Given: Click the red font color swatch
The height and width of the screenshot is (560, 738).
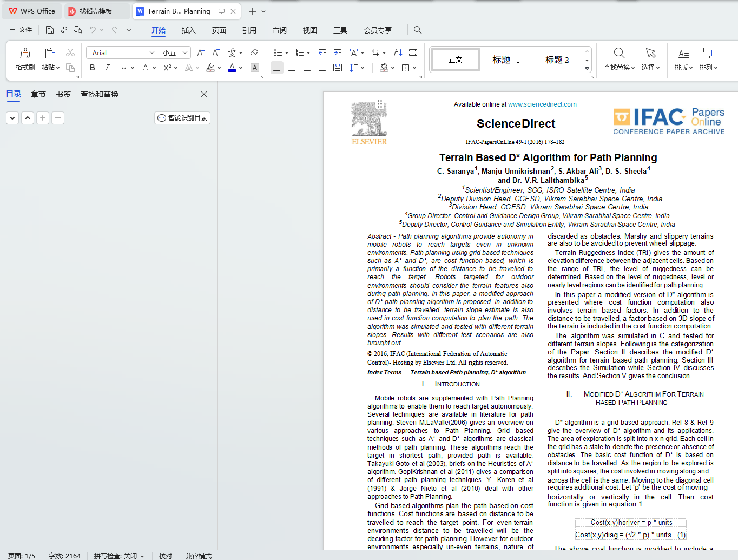Looking at the screenshot, I should pos(232,68).
